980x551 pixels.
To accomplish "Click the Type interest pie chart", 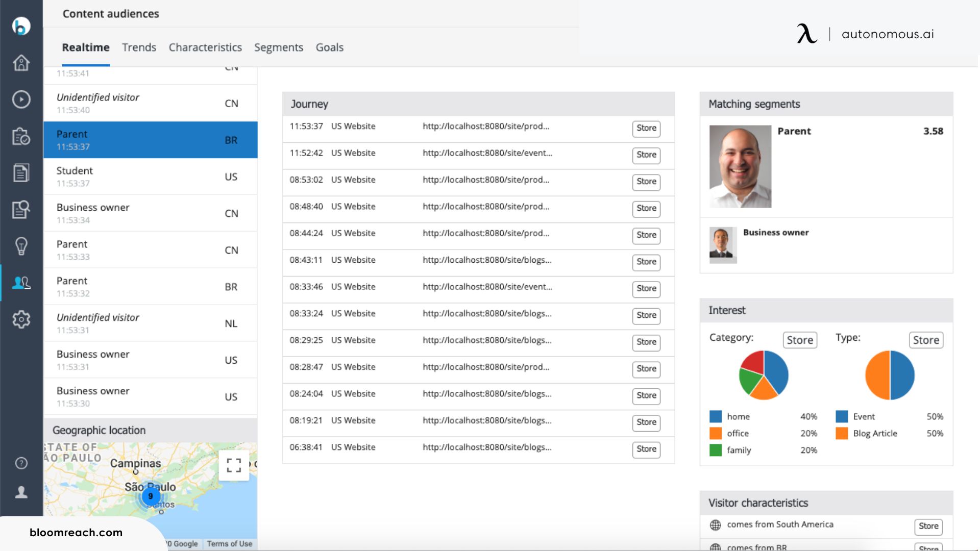I will [890, 375].
